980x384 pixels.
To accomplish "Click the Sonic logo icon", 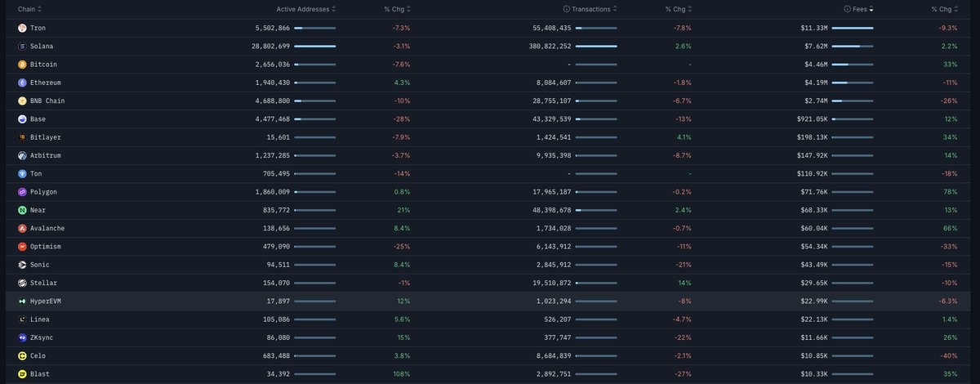I will point(22,265).
